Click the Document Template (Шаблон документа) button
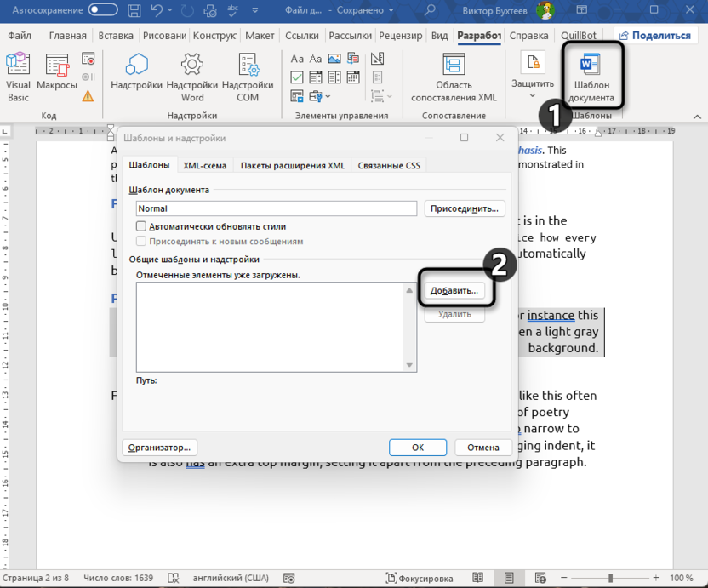Image resolution: width=708 pixels, height=588 pixels. point(592,77)
